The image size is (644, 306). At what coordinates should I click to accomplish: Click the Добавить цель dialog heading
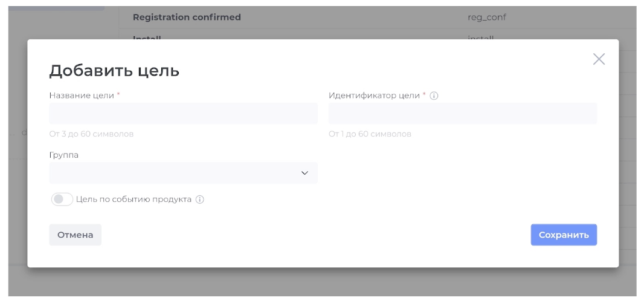114,71
